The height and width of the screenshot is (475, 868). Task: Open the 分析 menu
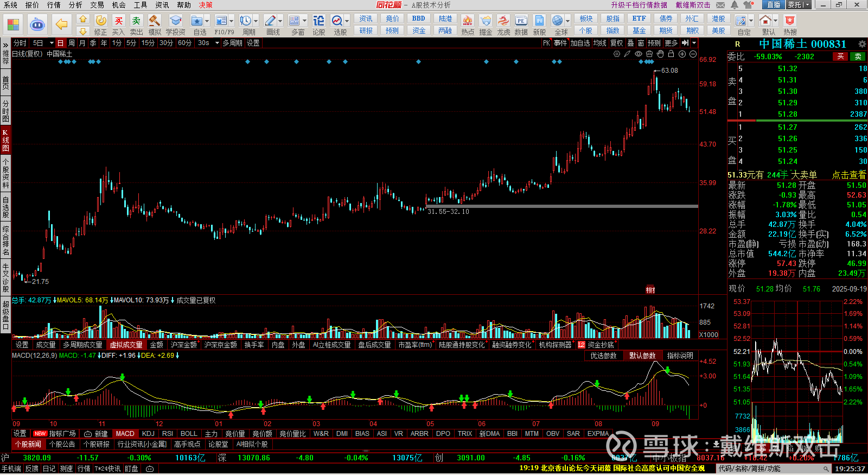(75, 5)
